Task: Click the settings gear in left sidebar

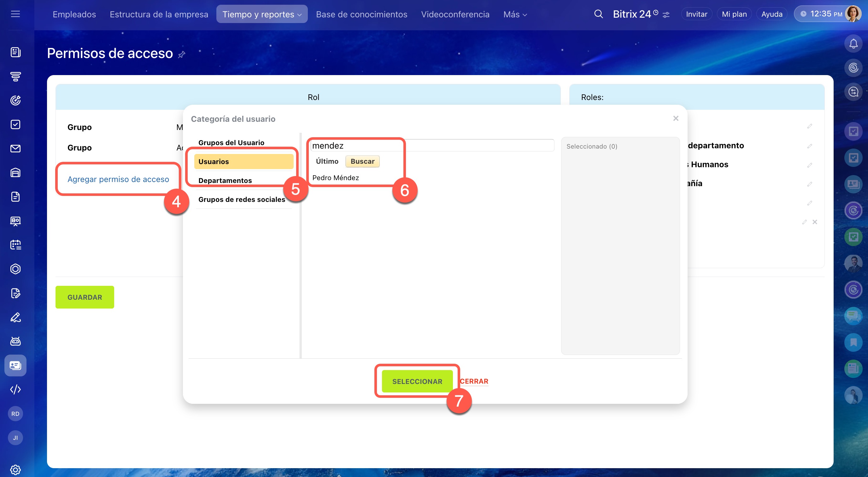Action: (15, 469)
